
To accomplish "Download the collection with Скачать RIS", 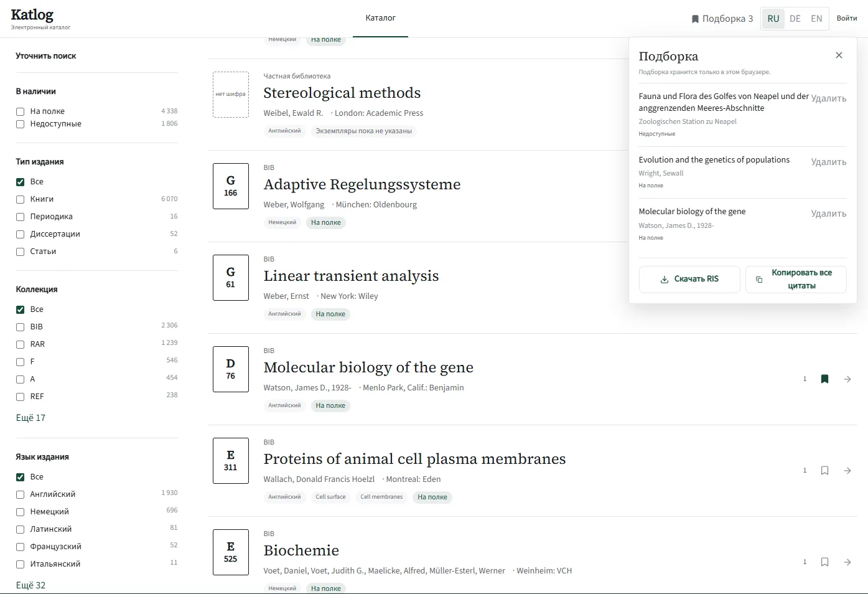I will pyautogui.click(x=689, y=279).
